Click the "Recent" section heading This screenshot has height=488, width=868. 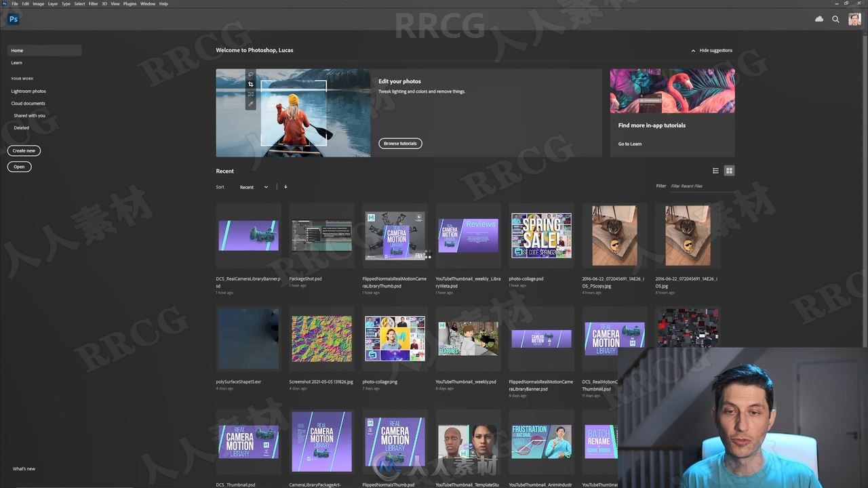pos(224,171)
